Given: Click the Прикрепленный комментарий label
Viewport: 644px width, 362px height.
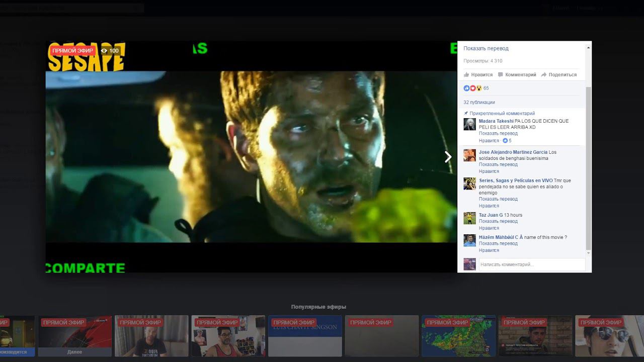Looking at the screenshot, I should (502, 114).
